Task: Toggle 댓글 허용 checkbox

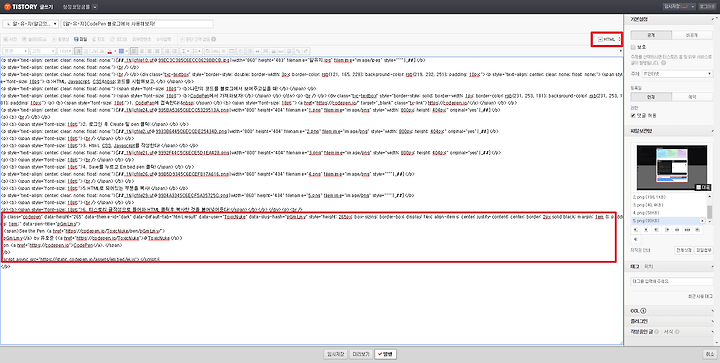Action: [633, 115]
